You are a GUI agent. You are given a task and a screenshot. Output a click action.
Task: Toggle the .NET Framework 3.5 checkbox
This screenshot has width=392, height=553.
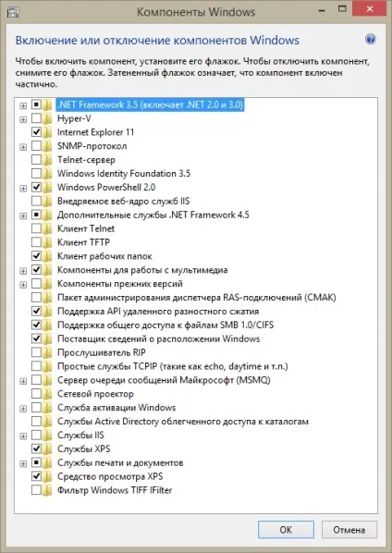36,104
